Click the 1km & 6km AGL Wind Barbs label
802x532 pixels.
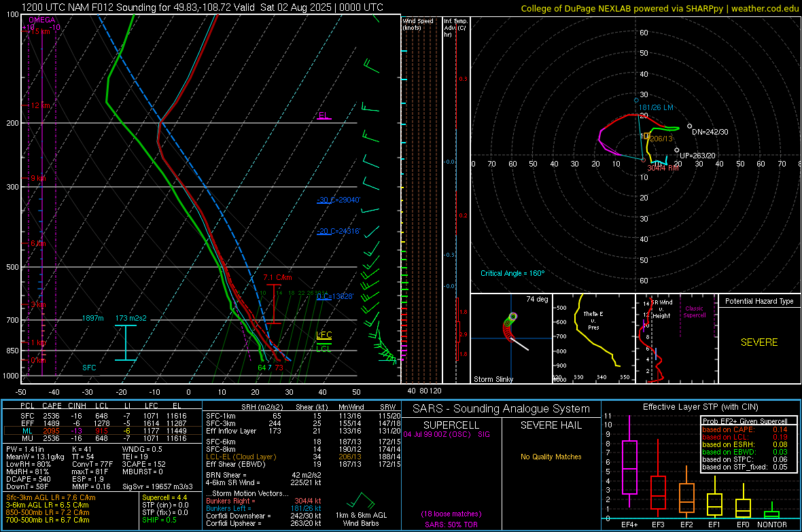click(x=361, y=519)
